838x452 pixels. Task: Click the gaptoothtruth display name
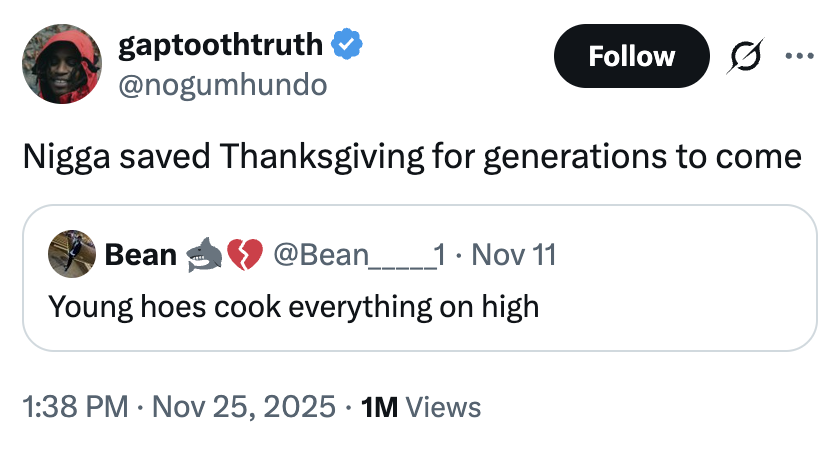220,44
